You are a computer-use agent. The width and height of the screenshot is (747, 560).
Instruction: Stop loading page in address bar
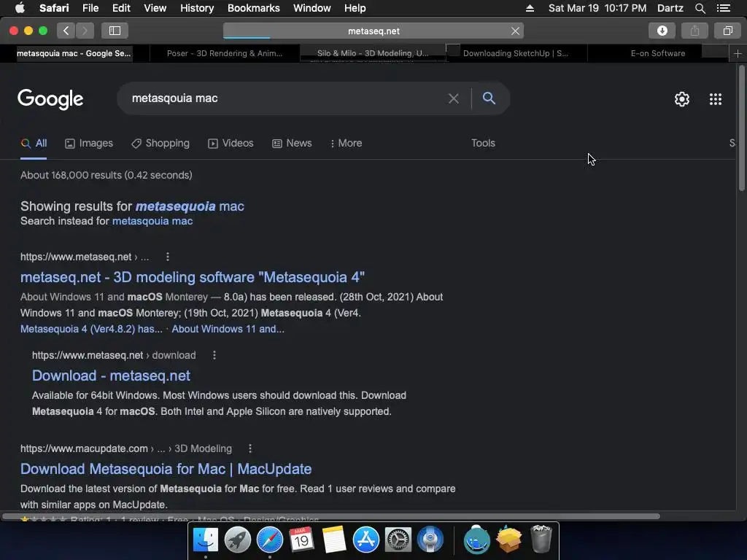[x=515, y=31]
